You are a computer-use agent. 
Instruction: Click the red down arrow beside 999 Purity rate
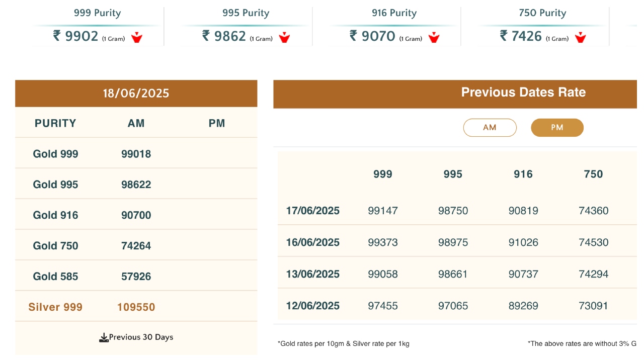click(137, 37)
